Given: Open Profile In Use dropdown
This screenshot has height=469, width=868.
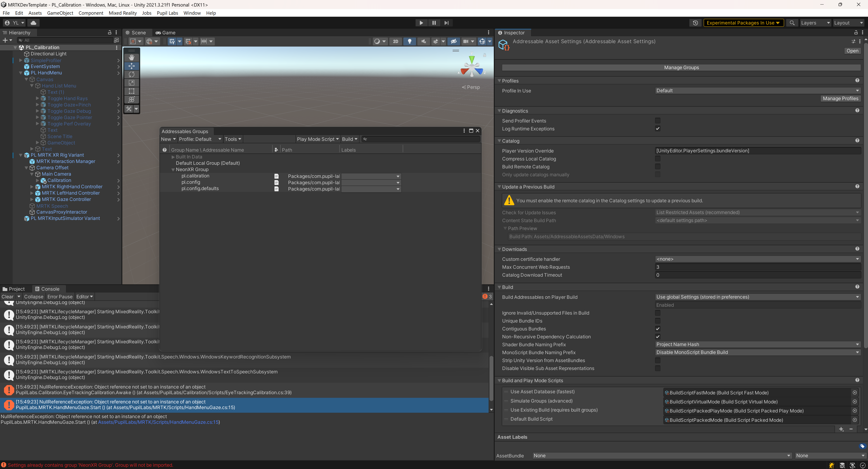Looking at the screenshot, I should (x=757, y=90).
